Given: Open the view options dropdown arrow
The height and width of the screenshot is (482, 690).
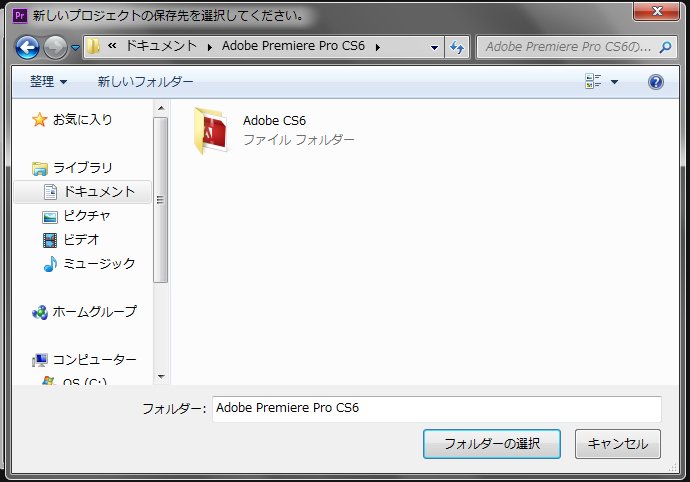Looking at the screenshot, I should coord(614,82).
